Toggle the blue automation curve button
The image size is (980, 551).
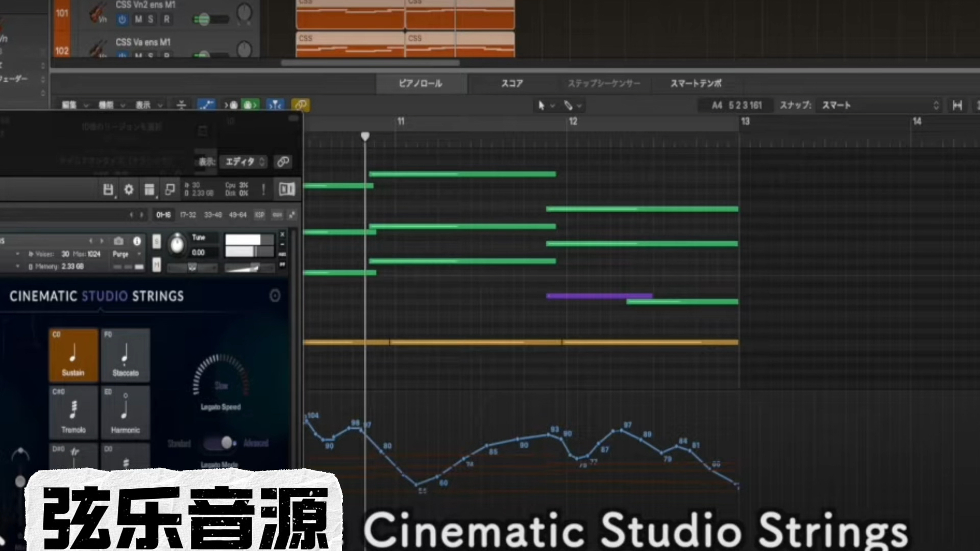pos(207,105)
